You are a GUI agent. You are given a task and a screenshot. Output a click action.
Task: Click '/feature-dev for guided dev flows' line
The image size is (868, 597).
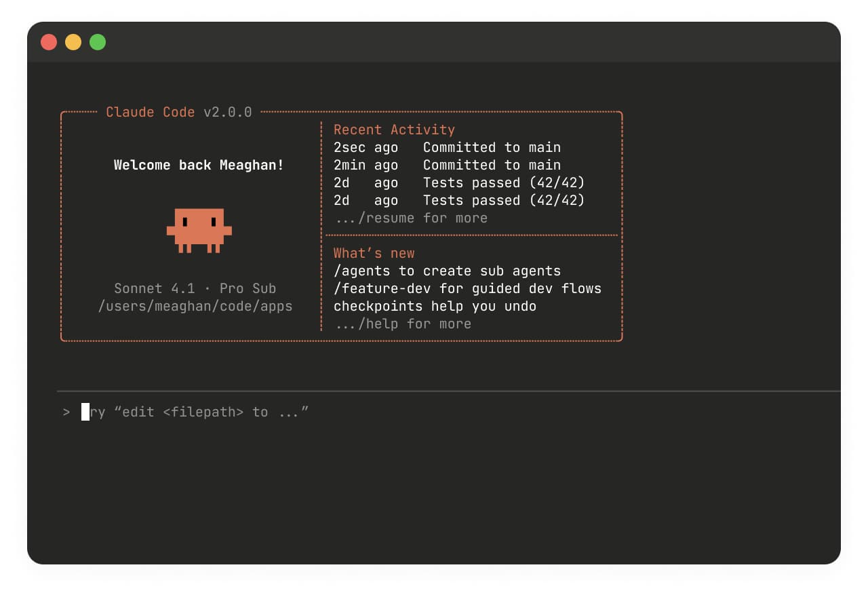coord(467,288)
